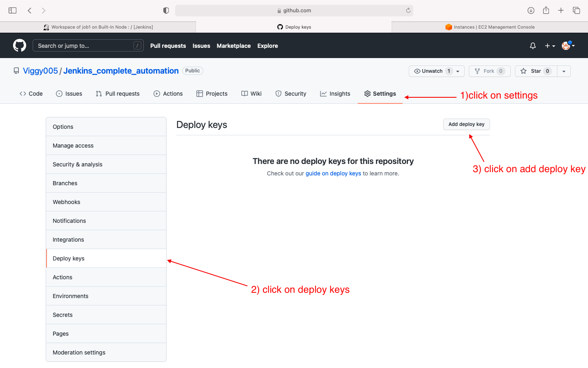Click the Unwatch count badge
The height and width of the screenshot is (368, 588).
click(x=449, y=71)
